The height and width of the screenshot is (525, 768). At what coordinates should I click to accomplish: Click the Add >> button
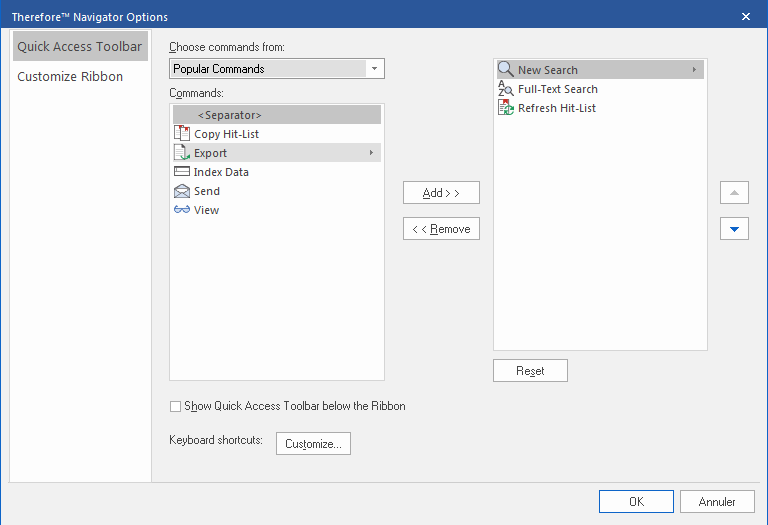click(441, 192)
